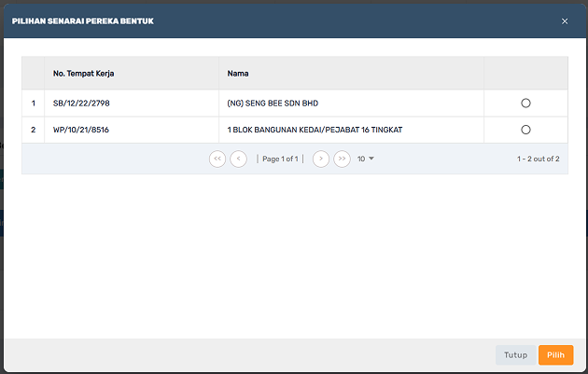This screenshot has height=374, width=588.
Task: Go to next page of results
Action: [321, 159]
